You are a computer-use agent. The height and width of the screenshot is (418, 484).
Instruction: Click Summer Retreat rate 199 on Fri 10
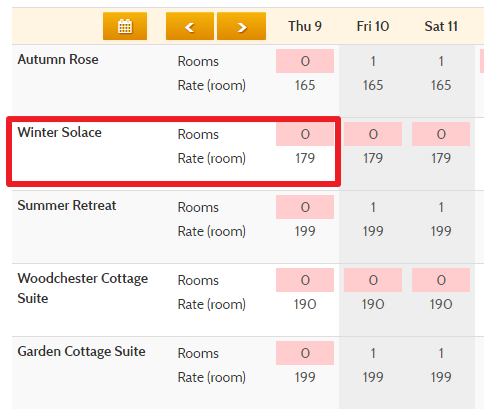point(373,231)
